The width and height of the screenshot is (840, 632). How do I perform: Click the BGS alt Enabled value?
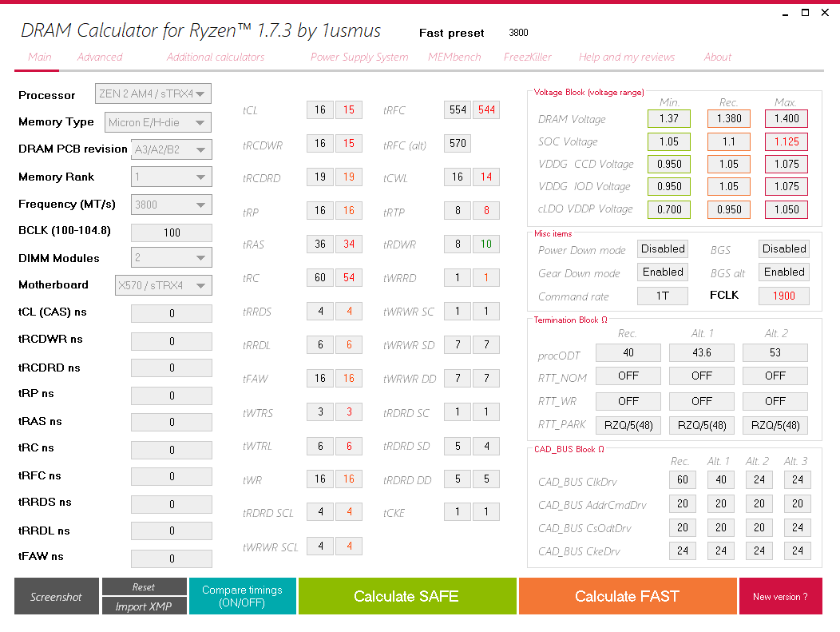click(784, 272)
